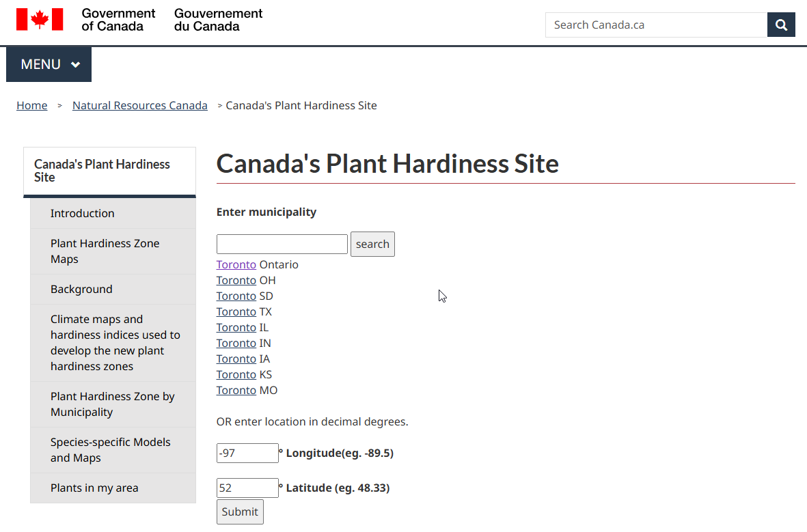Select Toronto IA result
807x532 pixels.
click(236, 359)
